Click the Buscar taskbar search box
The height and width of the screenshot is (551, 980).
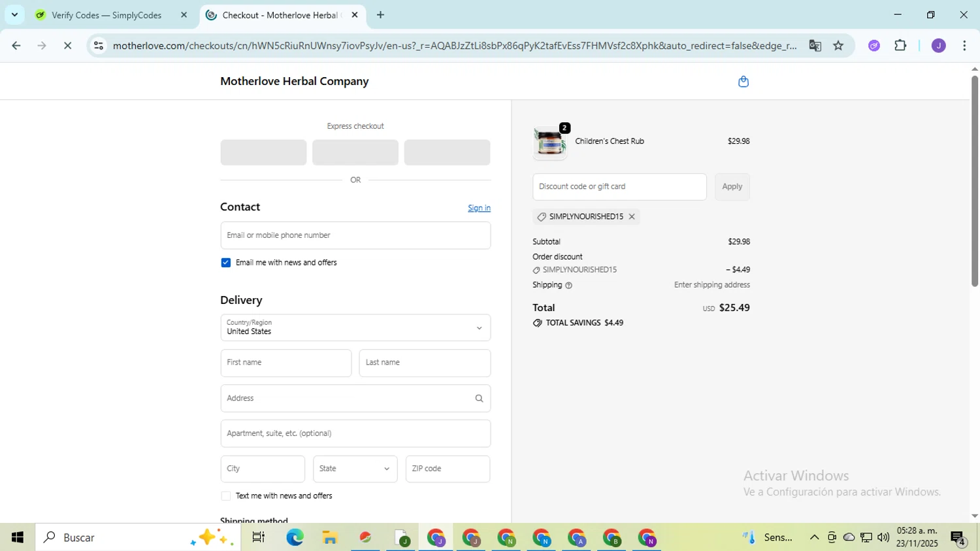(x=138, y=537)
